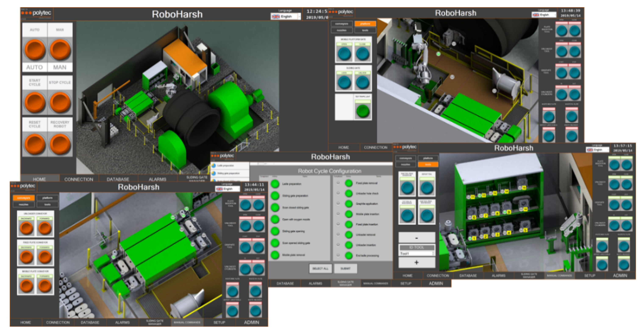Open the Tool1 ID TOOL selector

pyautogui.click(x=417, y=254)
